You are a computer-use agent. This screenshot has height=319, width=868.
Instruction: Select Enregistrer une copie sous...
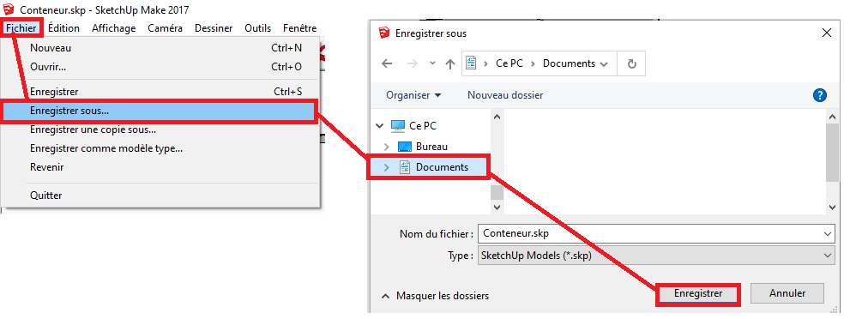[x=93, y=130]
